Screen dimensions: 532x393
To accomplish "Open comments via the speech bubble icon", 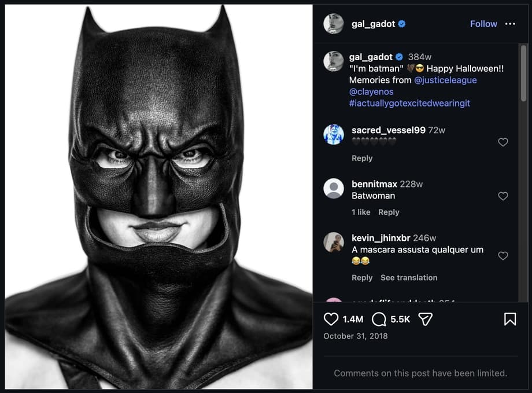I will click(x=379, y=319).
